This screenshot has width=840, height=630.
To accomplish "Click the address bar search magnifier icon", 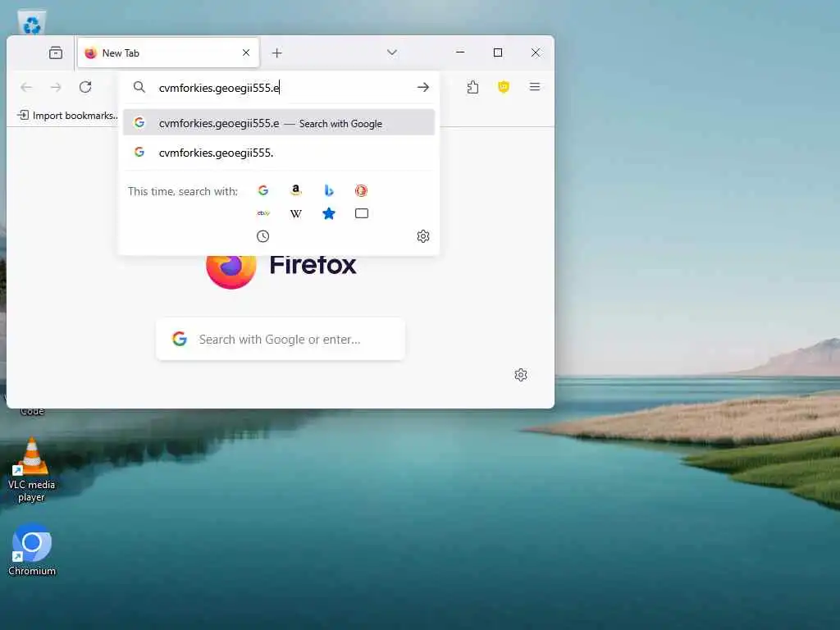I will (139, 87).
